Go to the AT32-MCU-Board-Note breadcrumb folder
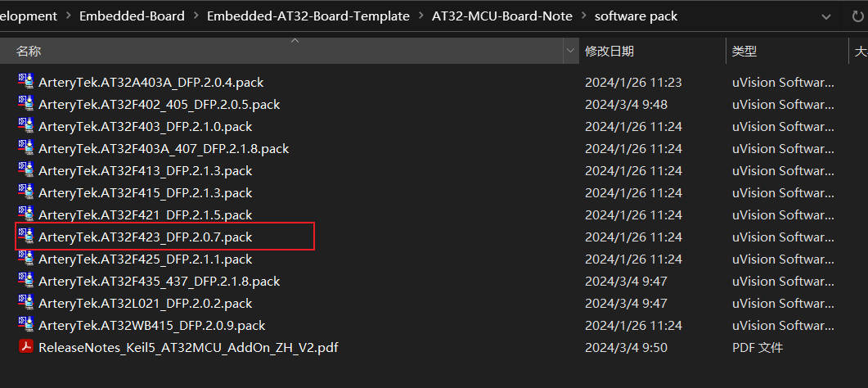Image resolution: width=868 pixels, height=388 pixels. [x=502, y=16]
